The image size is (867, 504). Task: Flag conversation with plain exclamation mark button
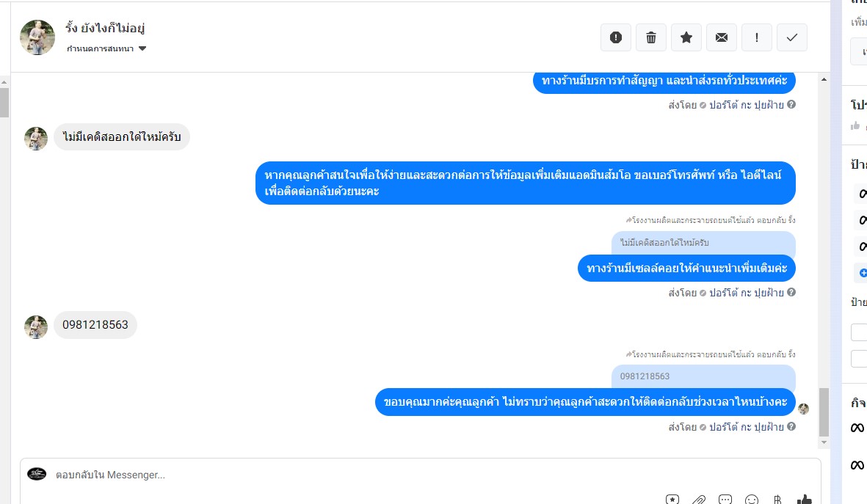[756, 37]
